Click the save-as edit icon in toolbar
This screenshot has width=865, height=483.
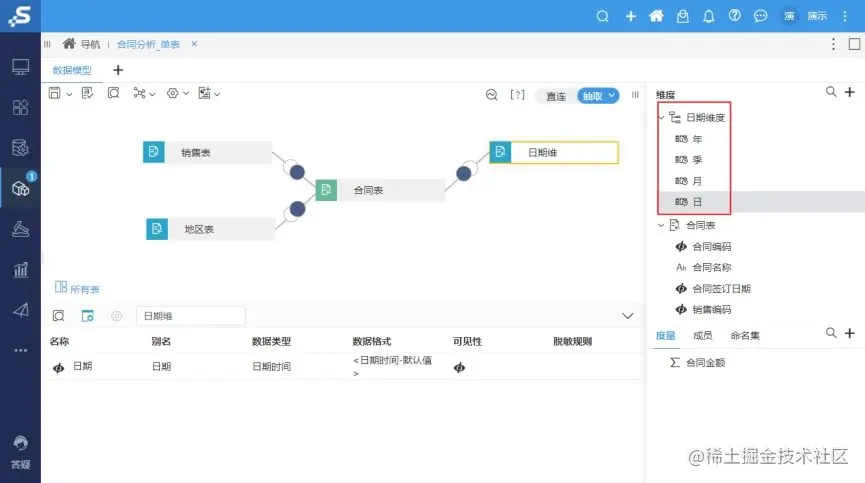click(87, 93)
